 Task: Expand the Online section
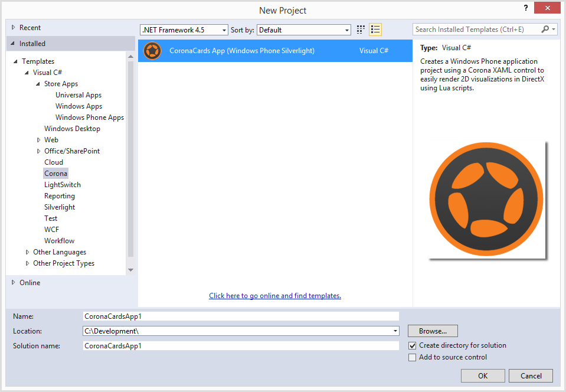14,283
